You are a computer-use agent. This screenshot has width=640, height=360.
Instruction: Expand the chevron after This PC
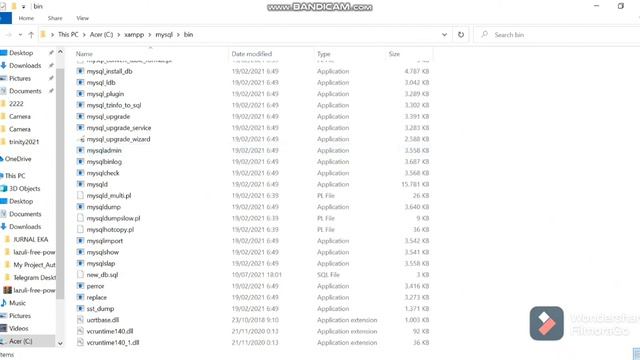(84, 35)
